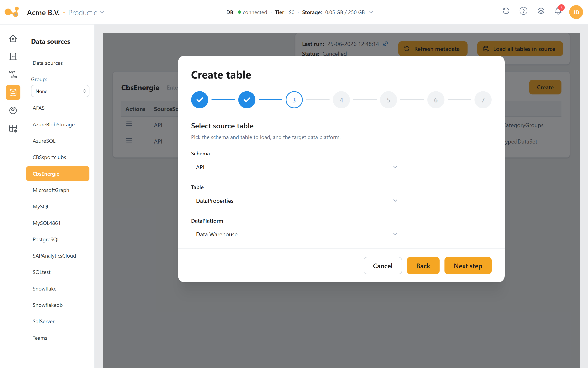Expand the storage details chevron
Image resolution: width=588 pixels, height=368 pixels.
(x=371, y=12)
